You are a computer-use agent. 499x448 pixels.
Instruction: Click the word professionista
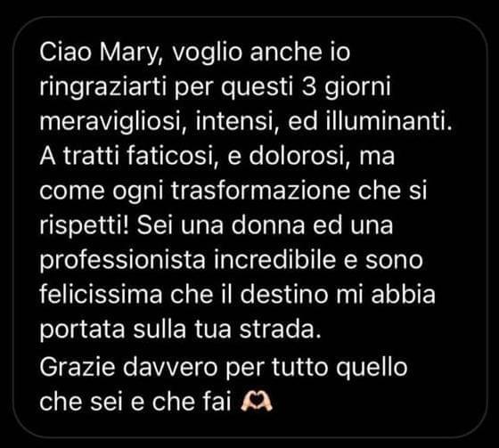coord(123,262)
